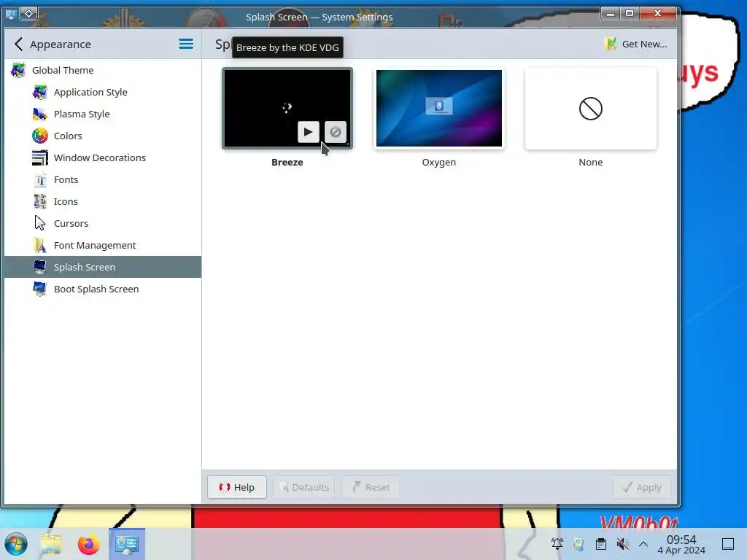Click the Breeze label text

pos(287,163)
